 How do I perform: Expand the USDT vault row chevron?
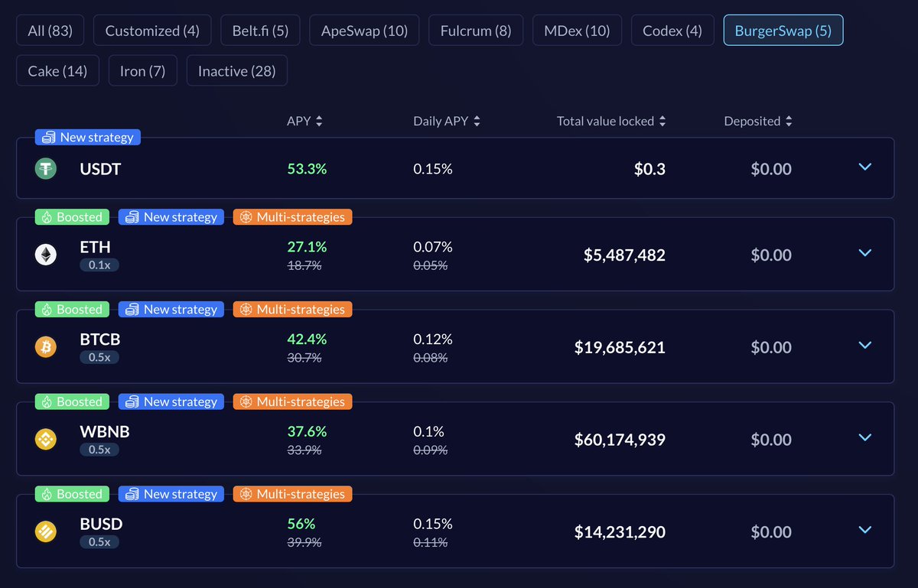tap(865, 167)
